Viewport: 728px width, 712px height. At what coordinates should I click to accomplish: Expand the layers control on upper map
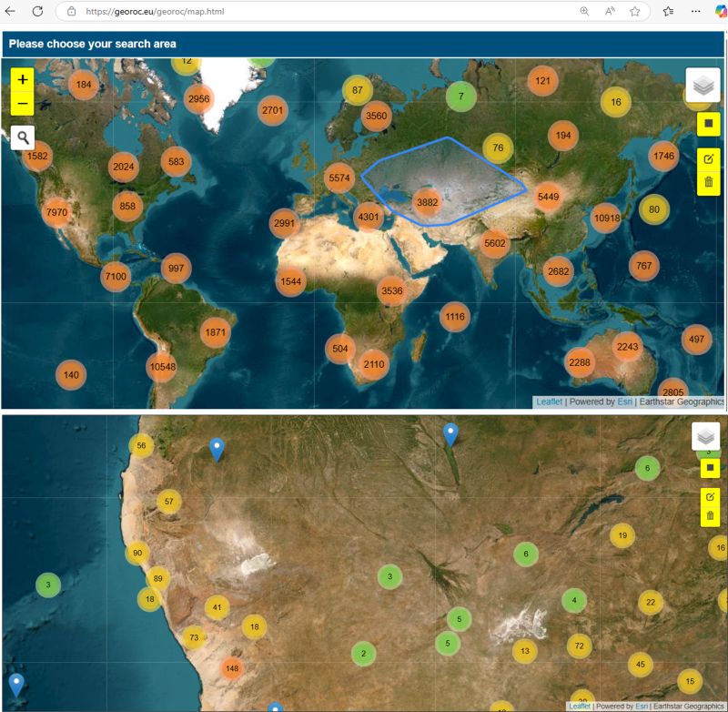[x=703, y=86]
